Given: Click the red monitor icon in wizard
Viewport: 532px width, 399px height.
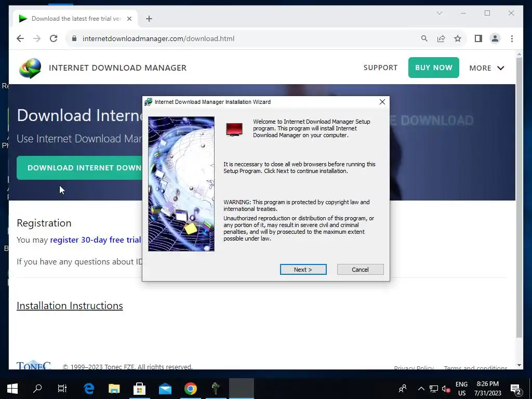Looking at the screenshot, I should [x=234, y=129].
